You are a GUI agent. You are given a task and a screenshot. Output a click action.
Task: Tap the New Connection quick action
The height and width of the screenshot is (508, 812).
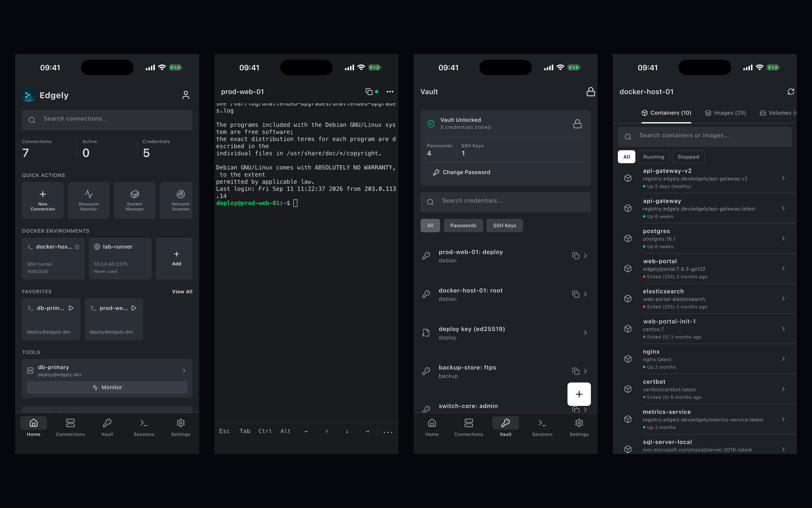pos(43,201)
